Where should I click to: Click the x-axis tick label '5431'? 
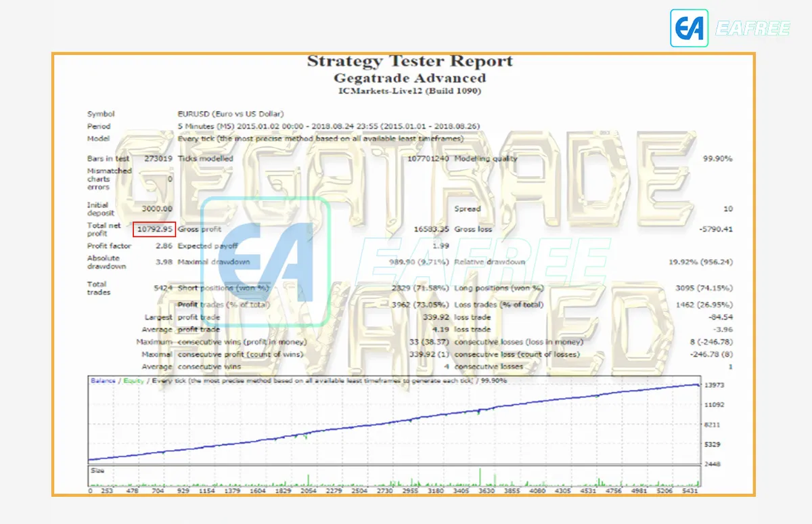click(x=691, y=492)
